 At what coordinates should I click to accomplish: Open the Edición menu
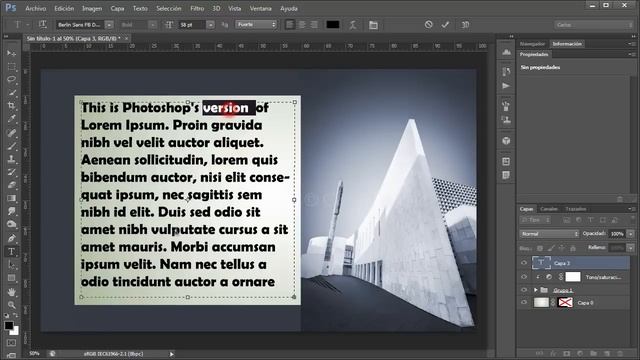click(64, 8)
